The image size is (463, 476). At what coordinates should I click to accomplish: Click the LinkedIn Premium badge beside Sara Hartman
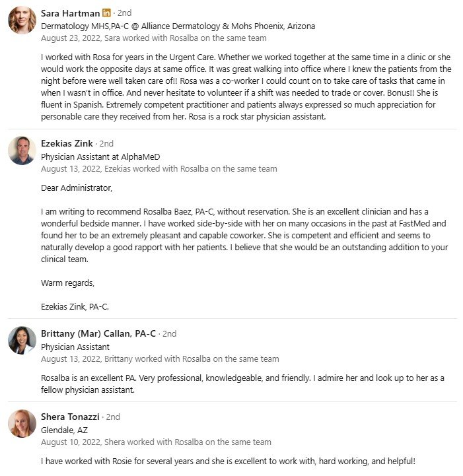(x=106, y=13)
